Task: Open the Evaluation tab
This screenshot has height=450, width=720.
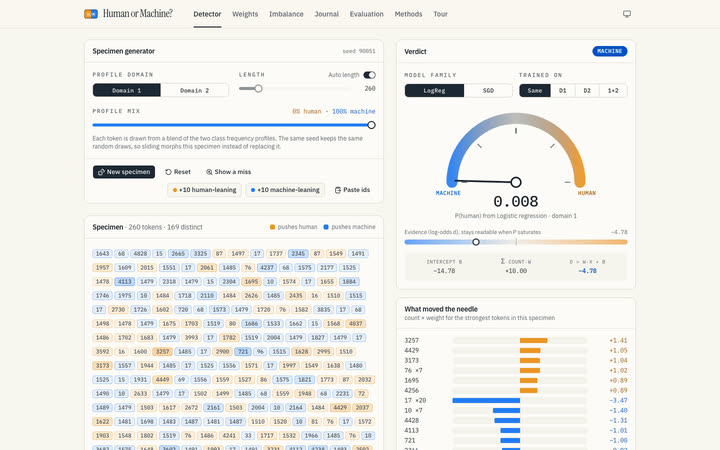Action: click(x=366, y=14)
